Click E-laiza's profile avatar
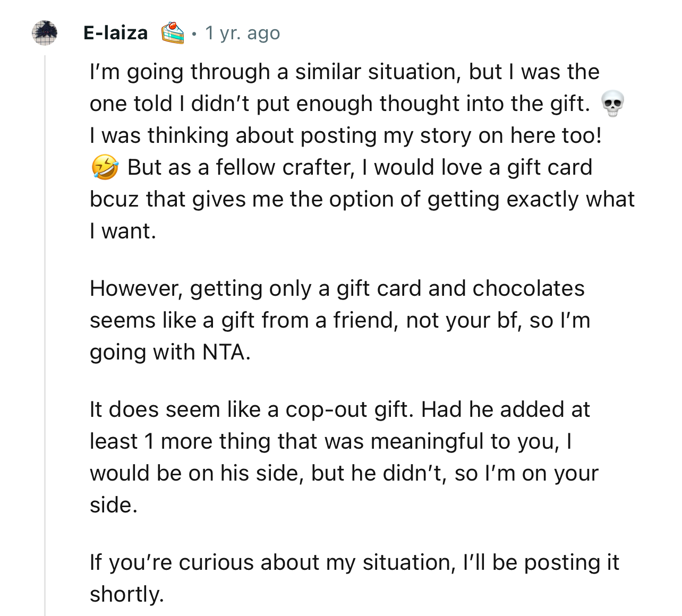 (45, 33)
